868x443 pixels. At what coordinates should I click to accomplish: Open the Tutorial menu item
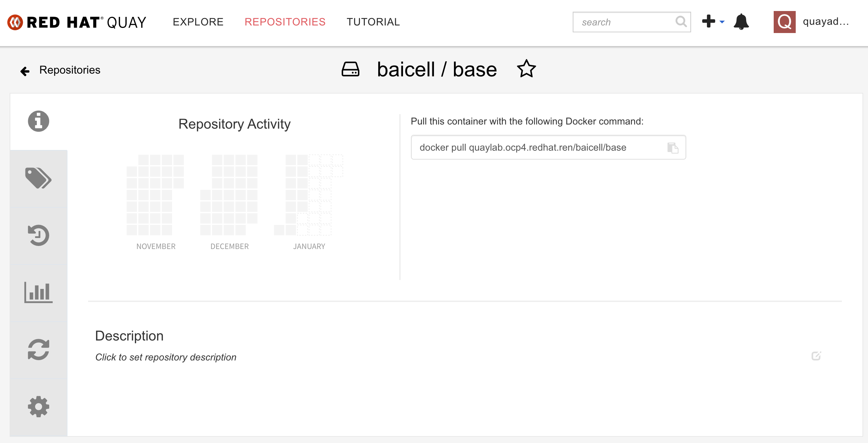pyautogui.click(x=373, y=22)
